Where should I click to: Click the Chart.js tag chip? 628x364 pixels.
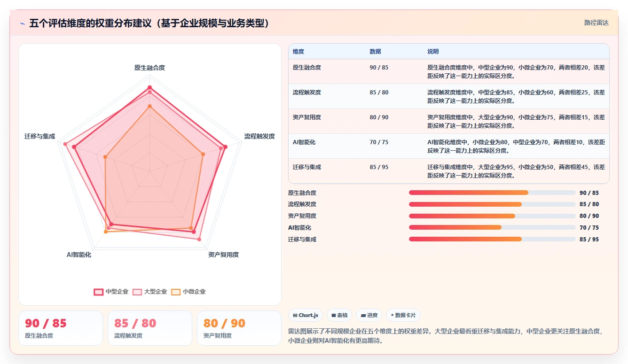[305, 315]
